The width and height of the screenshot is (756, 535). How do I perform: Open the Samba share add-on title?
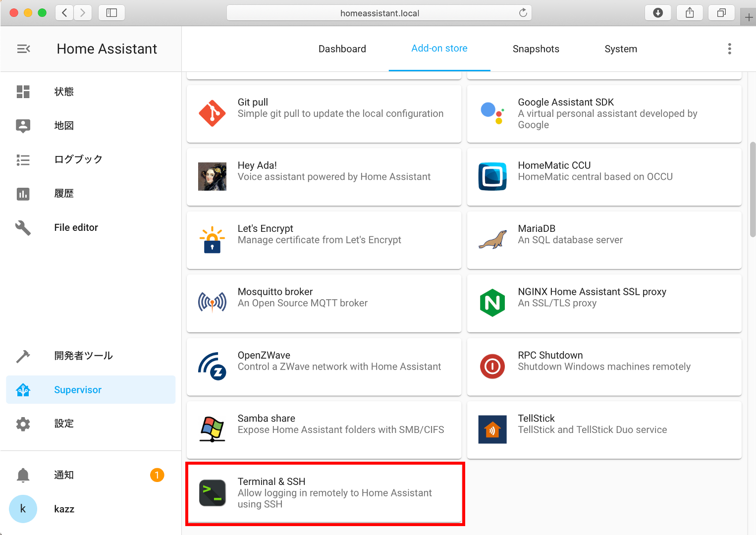267,418
